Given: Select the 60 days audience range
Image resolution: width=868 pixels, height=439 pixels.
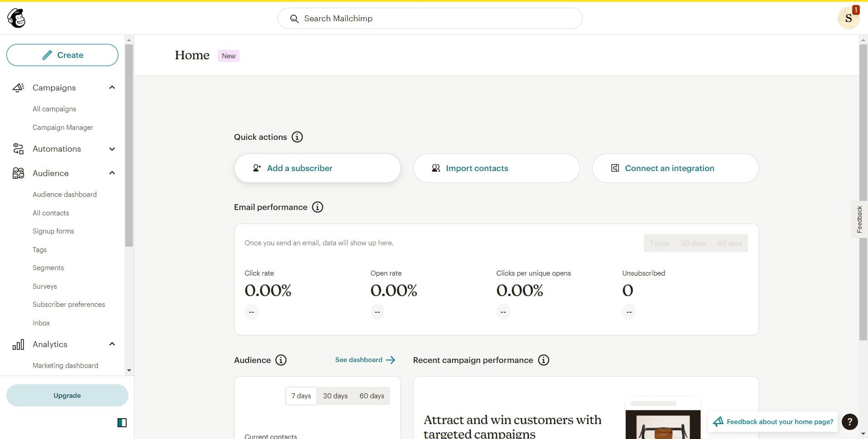Looking at the screenshot, I should 372,396.
